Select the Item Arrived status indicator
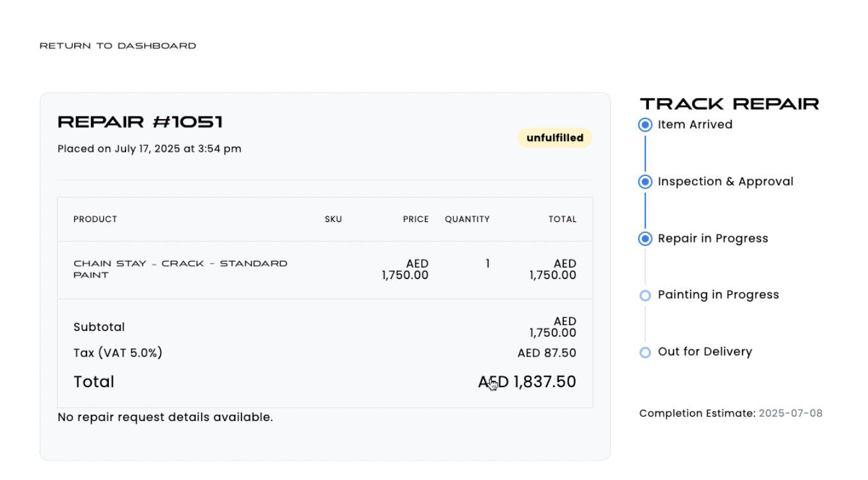 click(x=645, y=125)
